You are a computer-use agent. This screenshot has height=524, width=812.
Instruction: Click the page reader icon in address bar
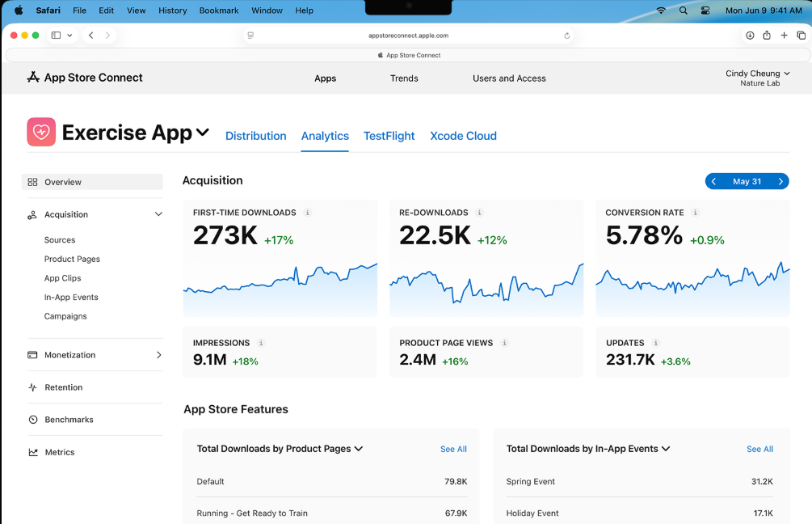tap(250, 36)
